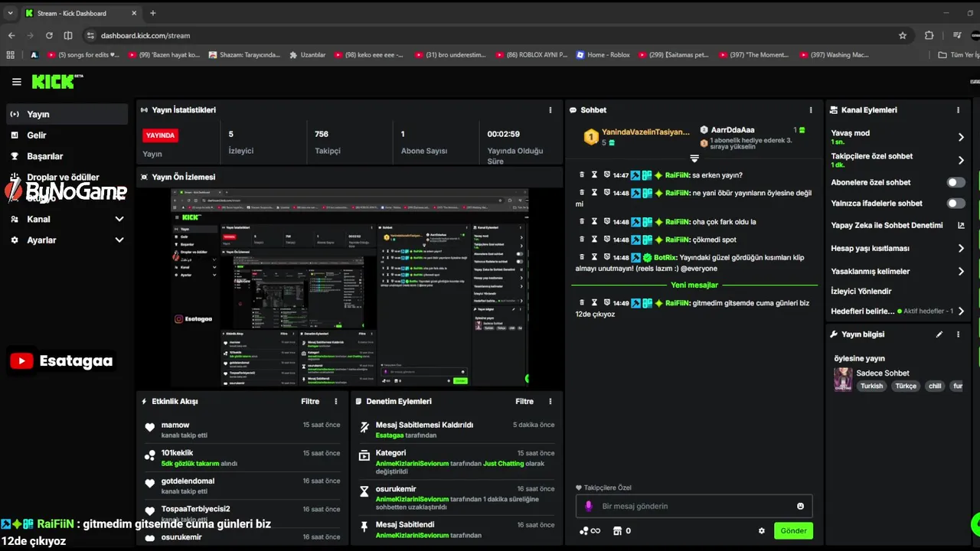Open the hamburger menu beside KICK logo
Screen dimensions: 980x551
tap(16, 82)
